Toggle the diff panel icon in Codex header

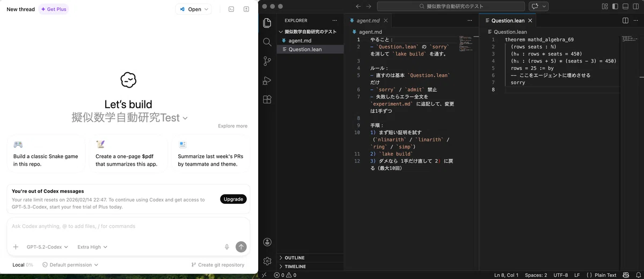(246, 9)
